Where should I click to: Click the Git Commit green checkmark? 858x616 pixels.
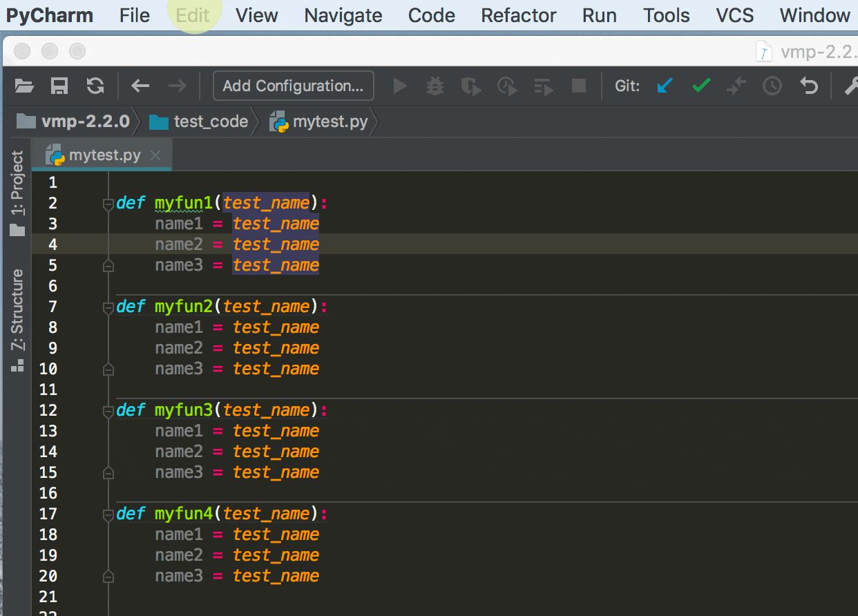pyautogui.click(x=701, y=86)
